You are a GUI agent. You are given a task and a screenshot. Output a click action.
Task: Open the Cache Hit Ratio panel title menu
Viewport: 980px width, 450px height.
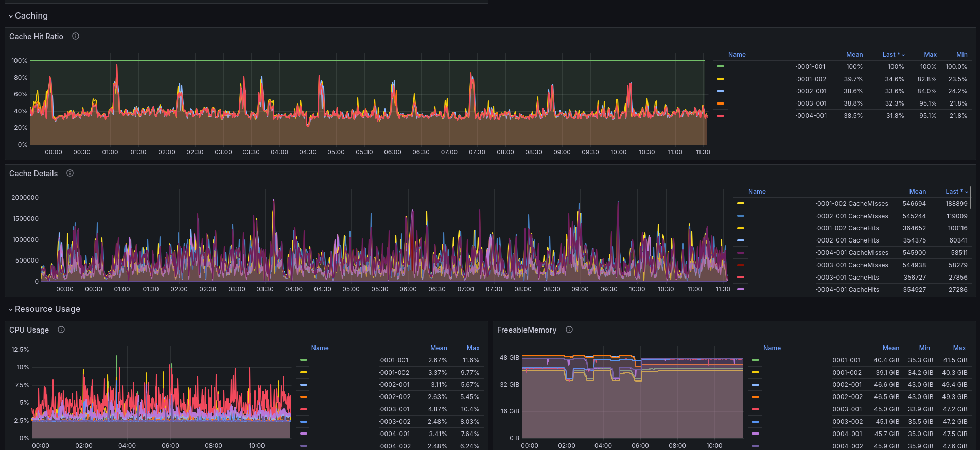(x=36, y=37)
